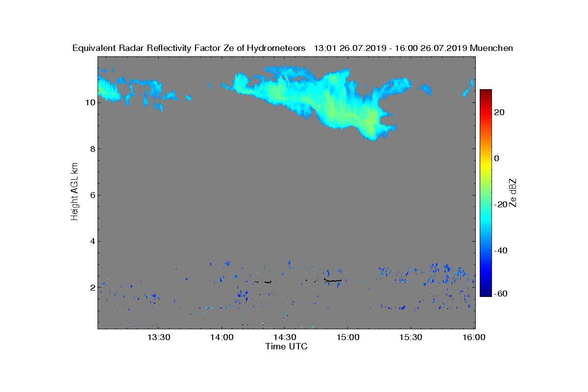Click the 13:30 time axis label
The image size is (588, 392).
click(x=159, y=337)
